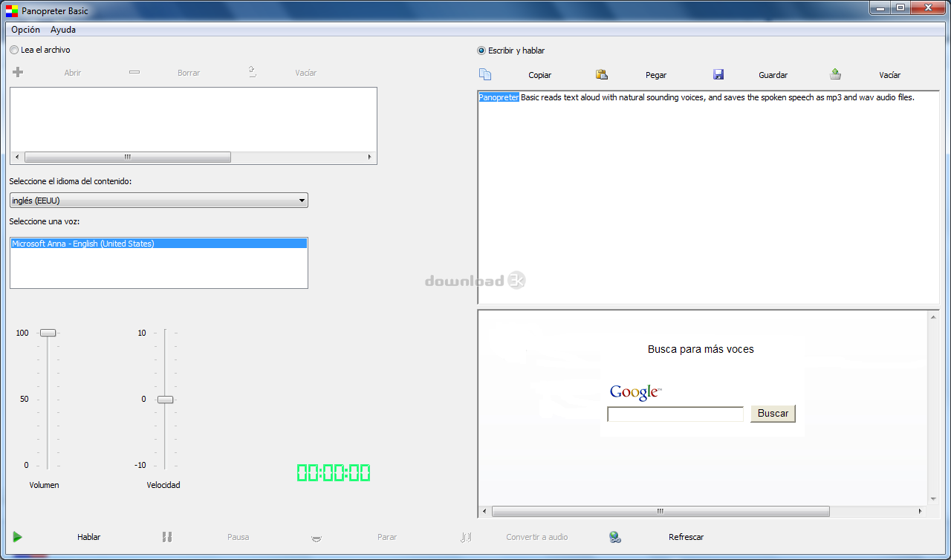Click the Volumen slider handle

48,333
